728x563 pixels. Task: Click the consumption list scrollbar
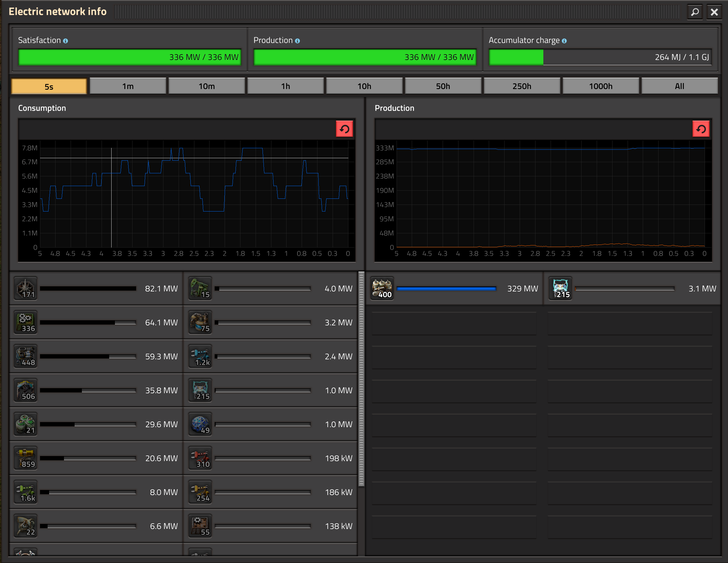(x=361, y=379)
